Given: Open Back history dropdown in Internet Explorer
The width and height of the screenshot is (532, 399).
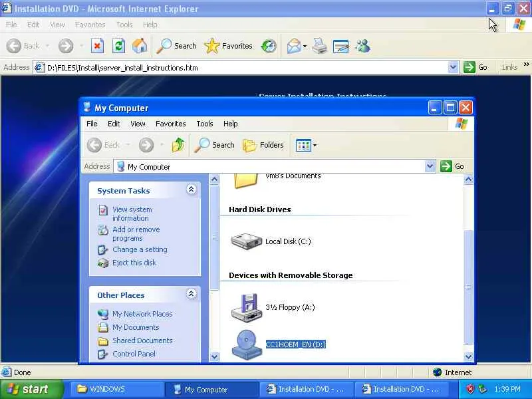Looking at the screenshot, I should [x=47, y=46].
